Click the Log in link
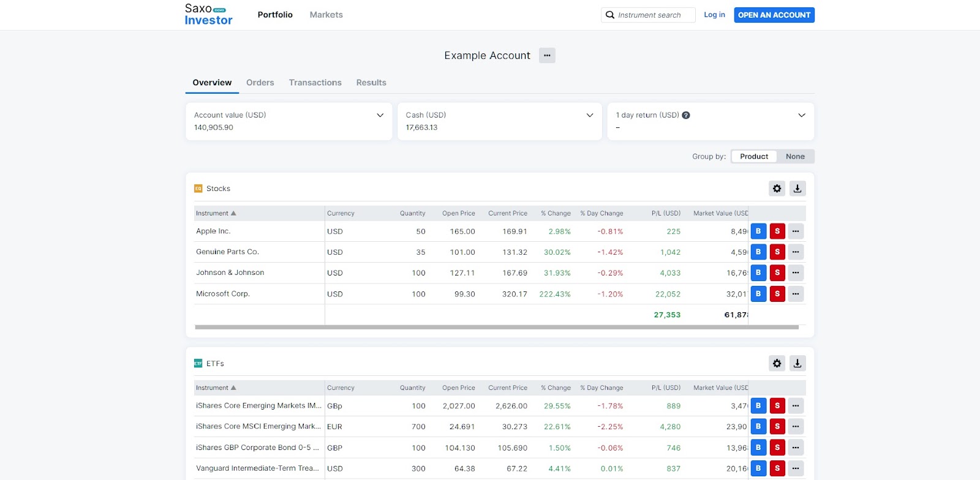 pos(714,15)
